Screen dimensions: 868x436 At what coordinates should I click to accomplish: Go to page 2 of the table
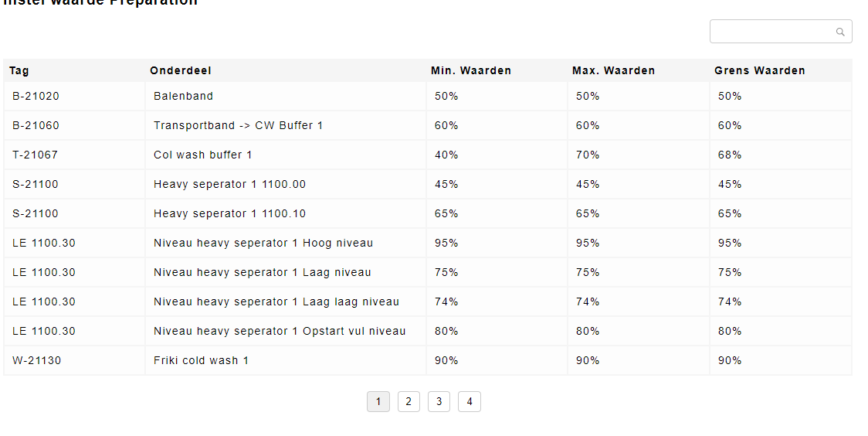coord(409,402)
